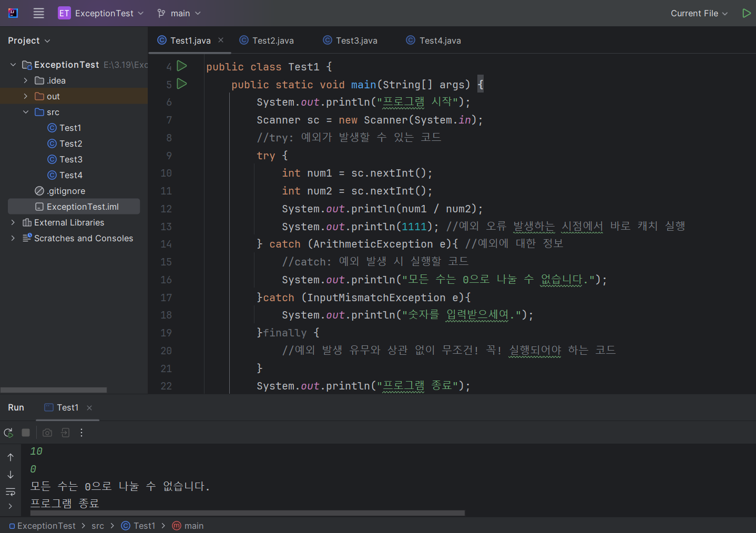The image size is (756, 533).
Task: Take a screenshot with the camera icon
Action: pos(47,433)
